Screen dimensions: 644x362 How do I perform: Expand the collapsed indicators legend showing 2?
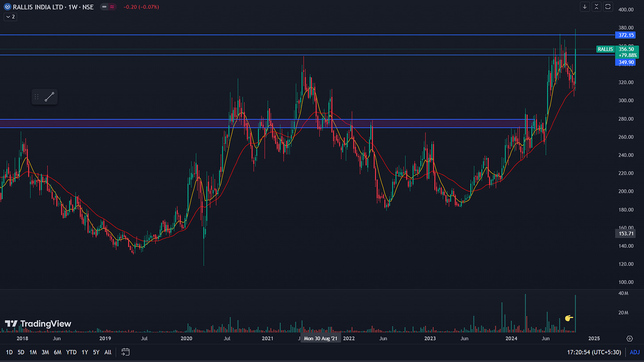pyautogui.click(x=10, y=17)
